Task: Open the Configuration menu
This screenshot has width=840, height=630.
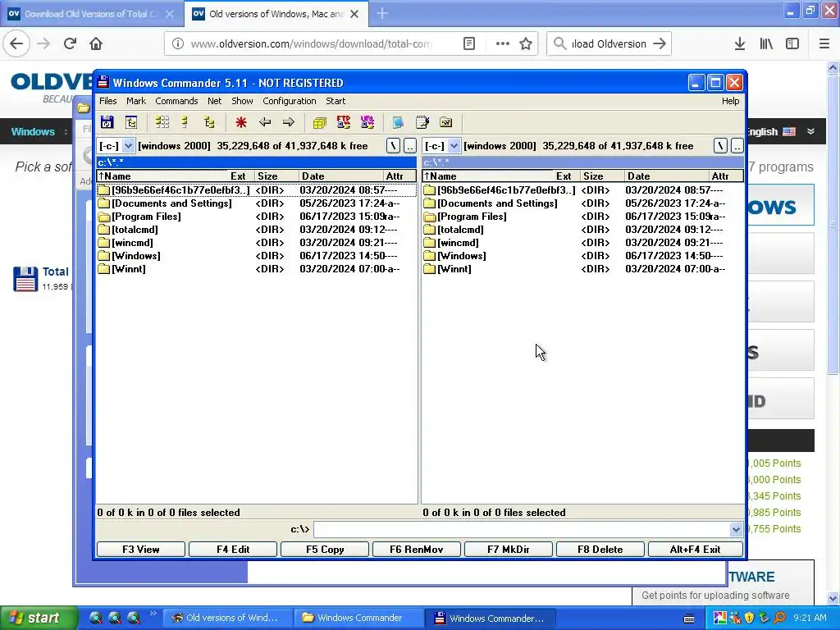Action: click(x=290, y=101)
